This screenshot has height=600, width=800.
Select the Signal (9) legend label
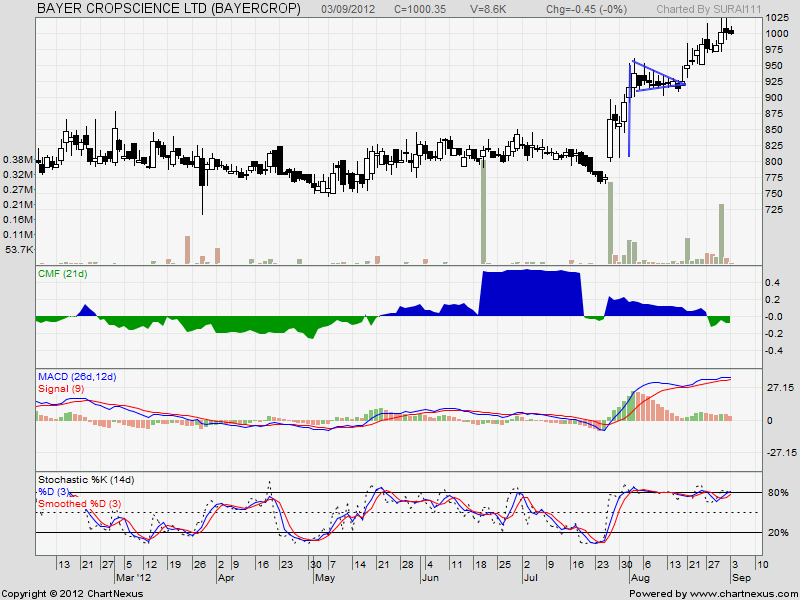pyautogui.click(x=61, y=389)
